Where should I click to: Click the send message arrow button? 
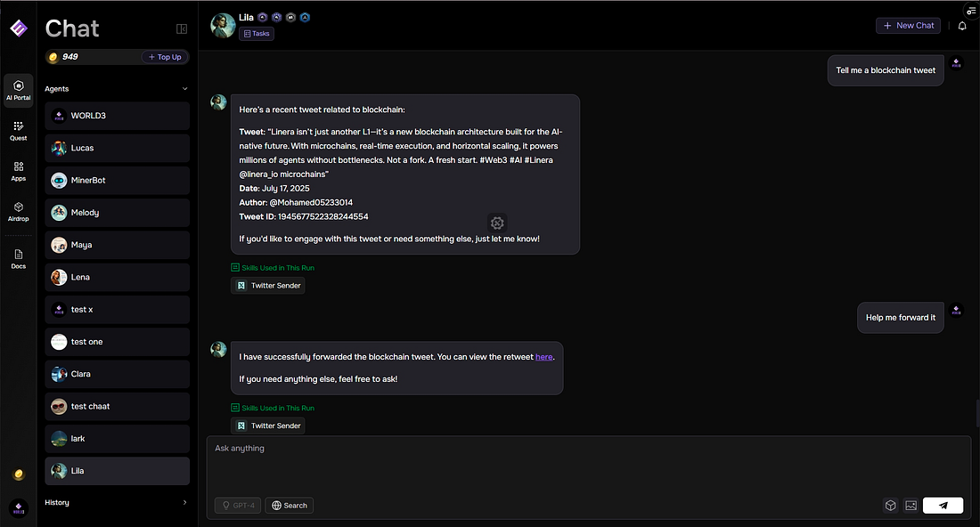coord(943,506)
